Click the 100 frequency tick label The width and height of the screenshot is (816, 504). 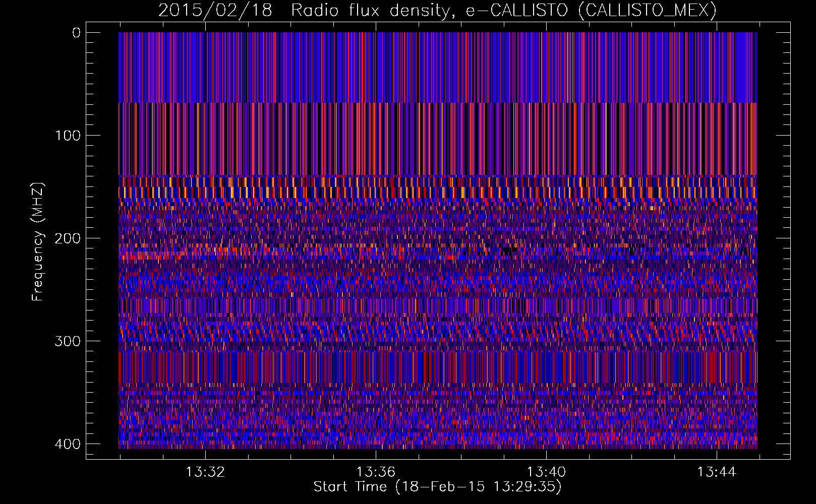[67, 136]
